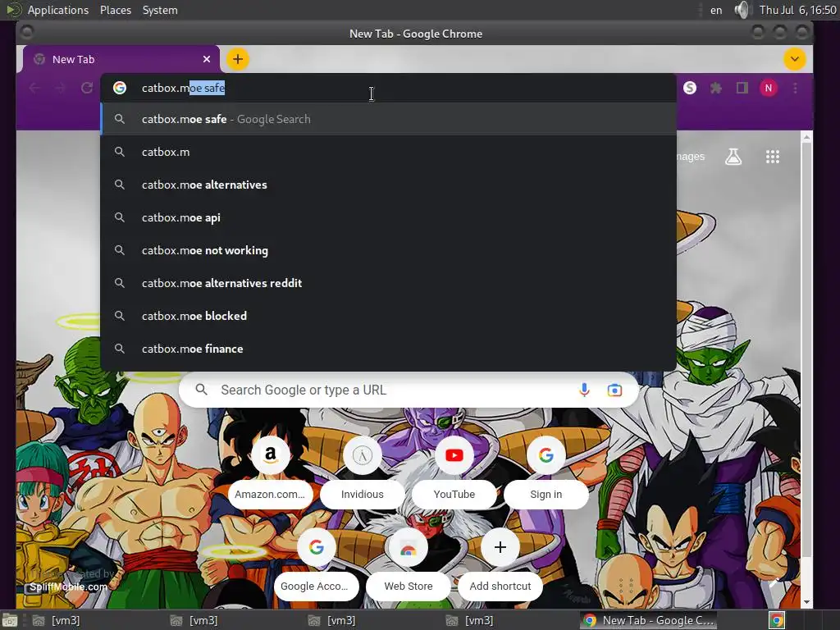This screenshot has width=840, height=630.
Task: Click the address bar text field
Action: [x=388, y=88]
